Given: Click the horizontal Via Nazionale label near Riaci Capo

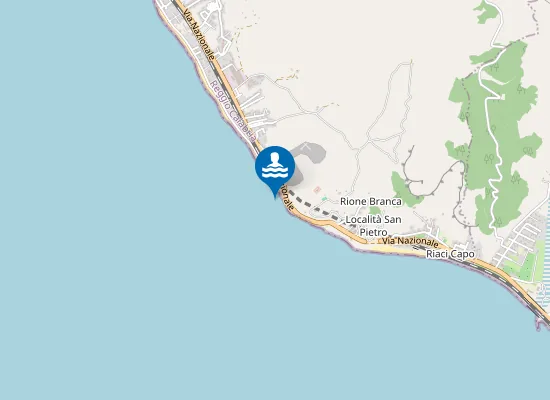Looking at the screenshot, I should pos(410,241).
